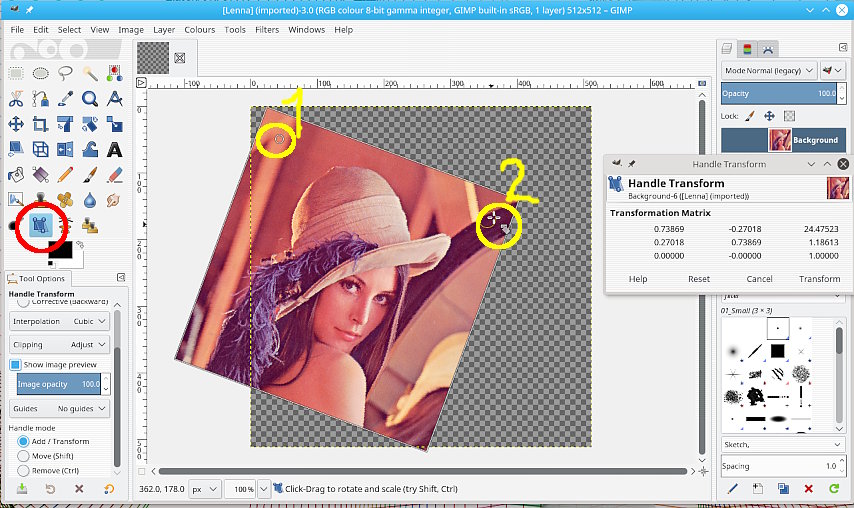This screenshot has height=508, width=854.
Task: Choose the Add / Transform handle mode
Action: click(x=24, y=441)
